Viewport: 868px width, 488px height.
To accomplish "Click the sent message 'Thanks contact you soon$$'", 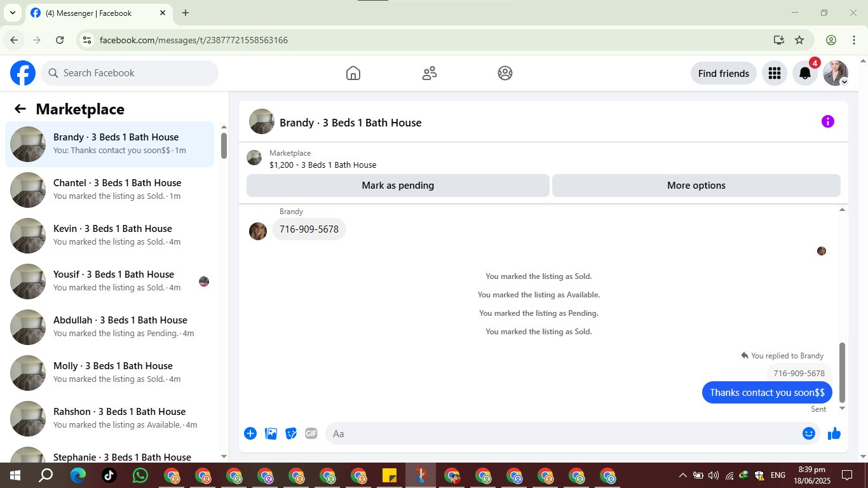I will coord(767,393).
